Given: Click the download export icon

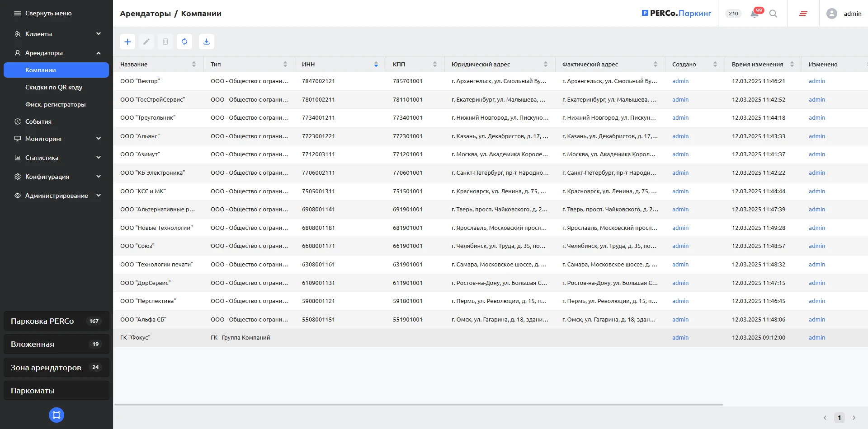Looking at the screenshot, I should tap(207, 42).
